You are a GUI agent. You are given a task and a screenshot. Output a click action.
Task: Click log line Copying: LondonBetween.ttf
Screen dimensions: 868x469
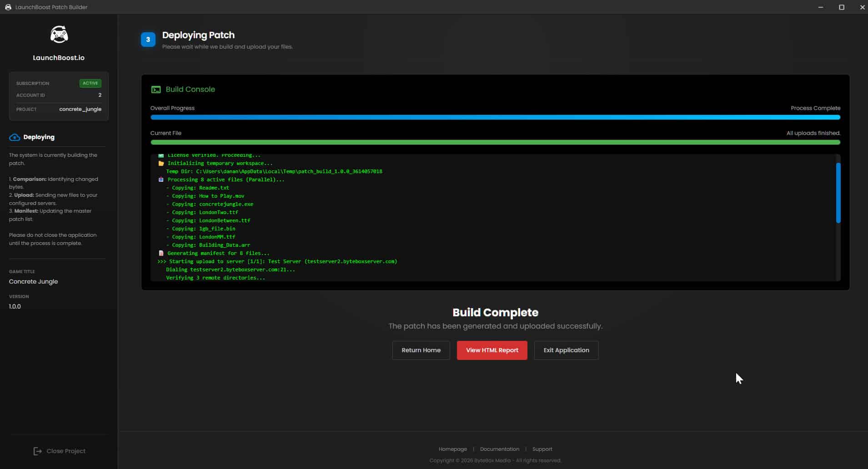pos(208,220)
